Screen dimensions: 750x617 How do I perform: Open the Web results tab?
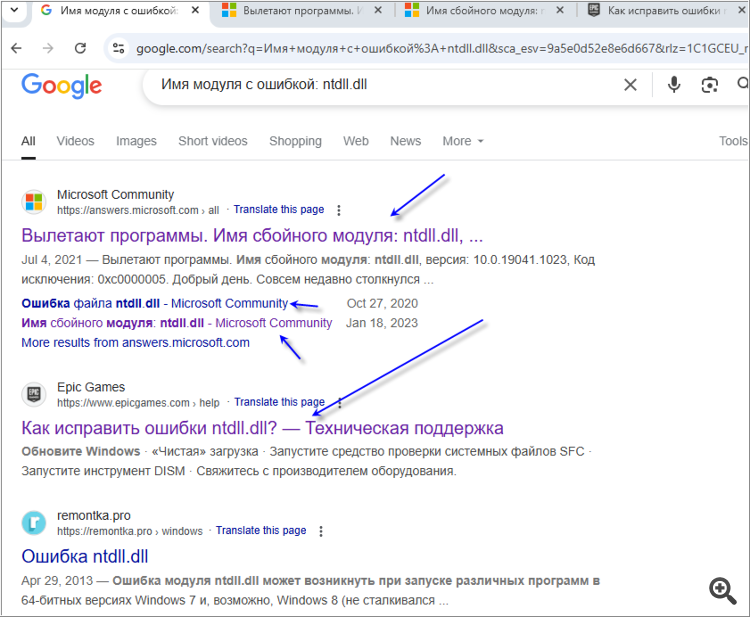pyautogui.click(x=356, y=141)
